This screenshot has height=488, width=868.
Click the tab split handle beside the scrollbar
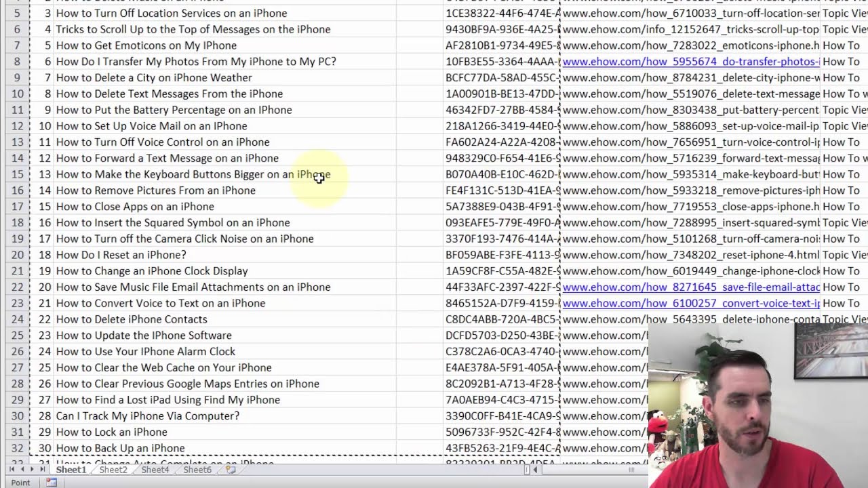[x=527, y=469]
